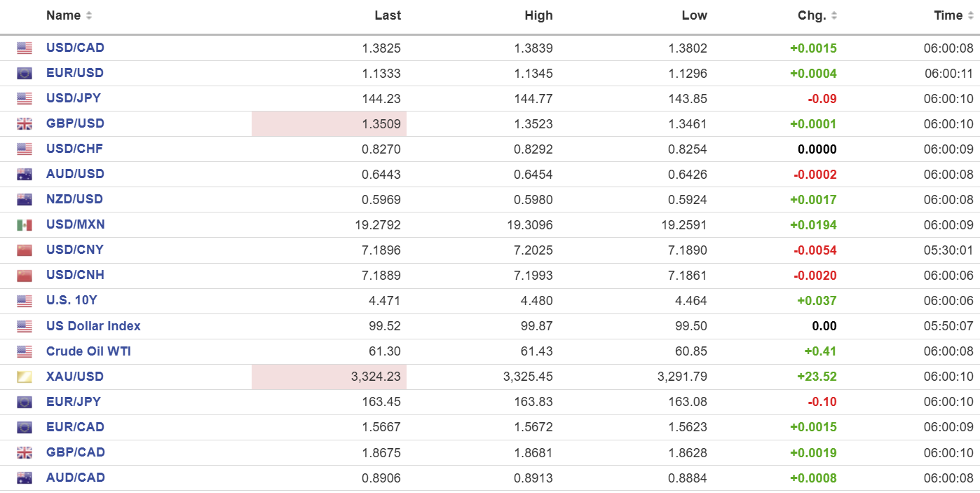Sort by the Chg. column arrows

pyautogui.click(x=833, y=15)
